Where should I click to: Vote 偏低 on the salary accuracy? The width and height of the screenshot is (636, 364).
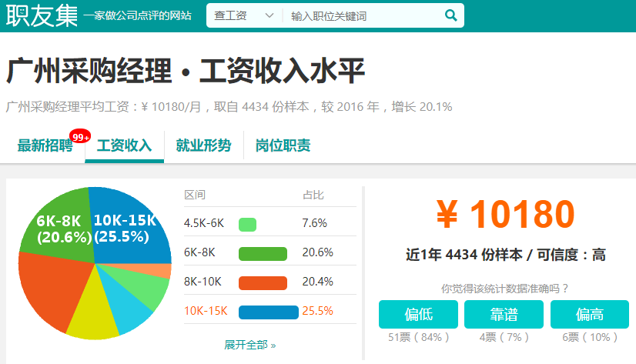418,314
